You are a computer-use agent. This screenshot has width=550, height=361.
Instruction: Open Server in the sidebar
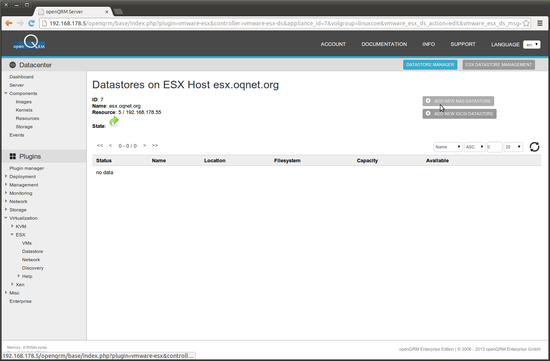[16, 85]
